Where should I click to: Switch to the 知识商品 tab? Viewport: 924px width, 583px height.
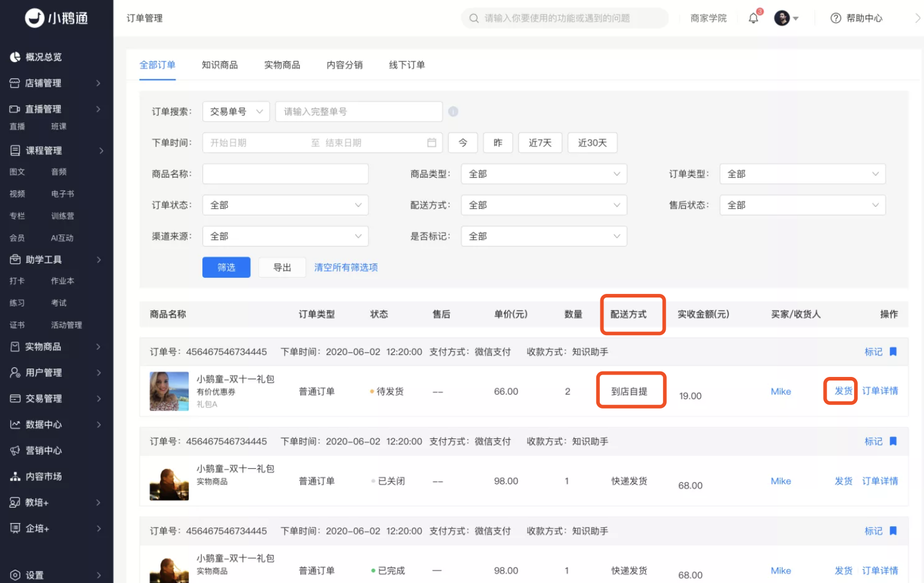click(220, 65)
